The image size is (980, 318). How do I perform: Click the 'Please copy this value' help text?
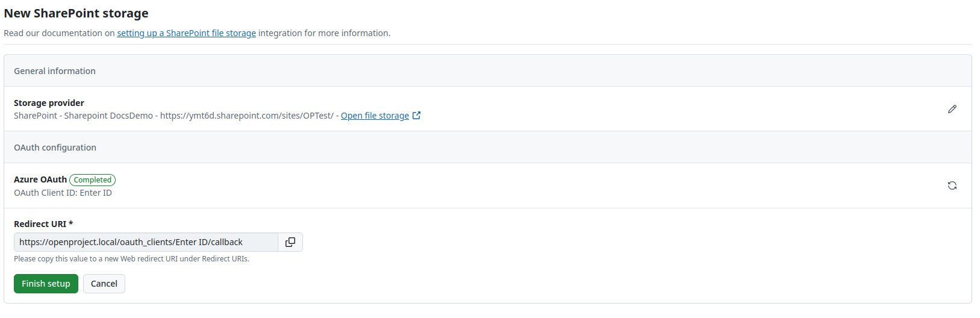(131, 259)
